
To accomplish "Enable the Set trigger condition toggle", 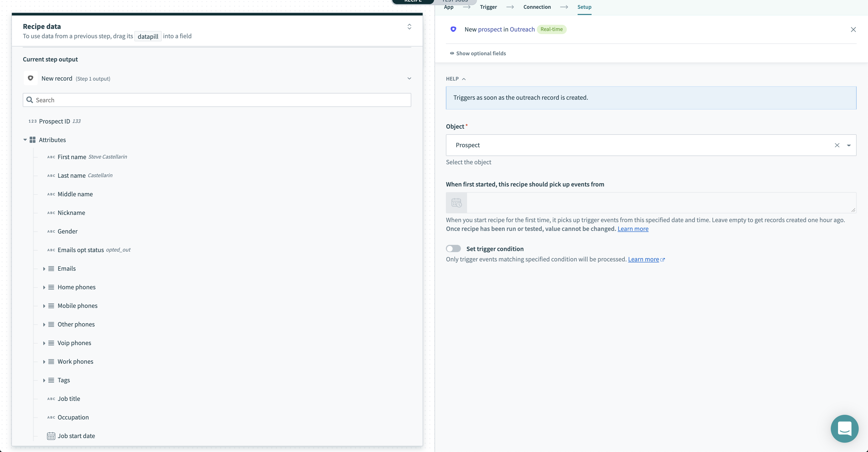I will [x=453, y=248].
